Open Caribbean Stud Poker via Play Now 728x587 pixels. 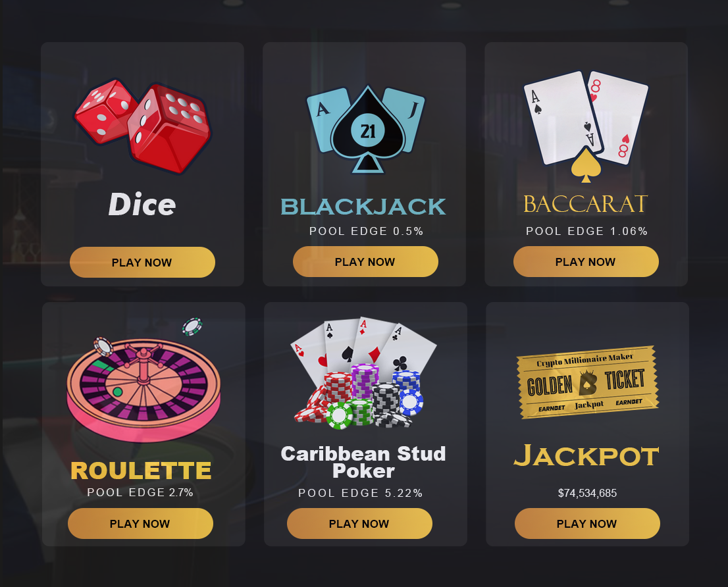pos(359,523)
